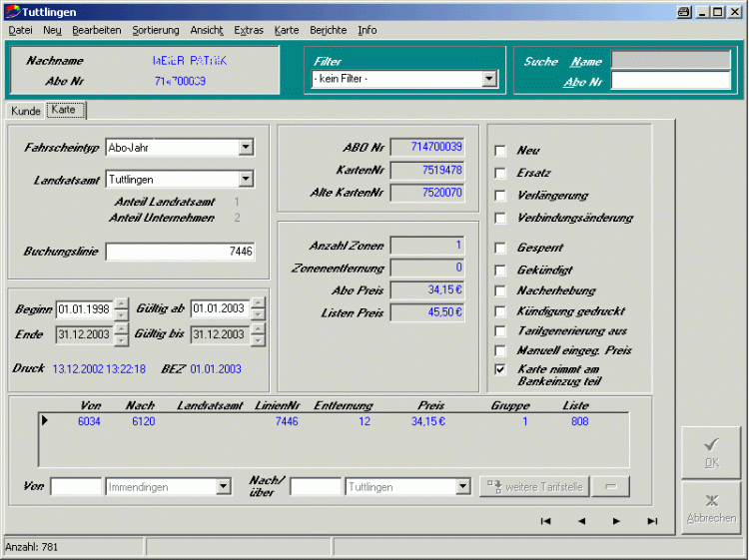
Task: Tick the Ersatz checkbox
Action: point(500,173)
